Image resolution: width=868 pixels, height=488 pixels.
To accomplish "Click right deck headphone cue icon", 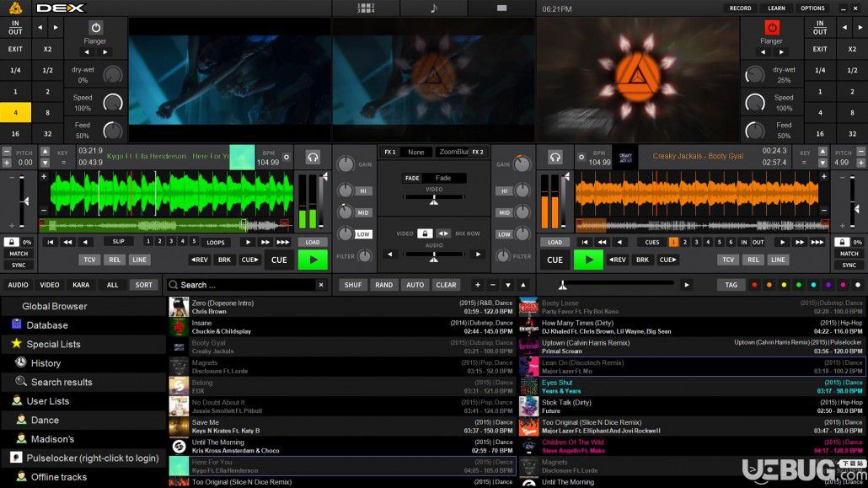I will (x=555, y=158).
